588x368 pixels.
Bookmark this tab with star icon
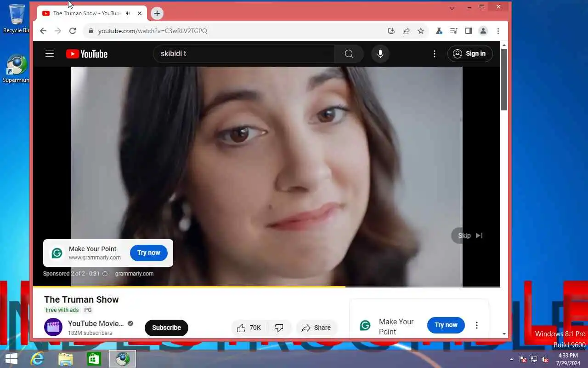tap(421, 31)
